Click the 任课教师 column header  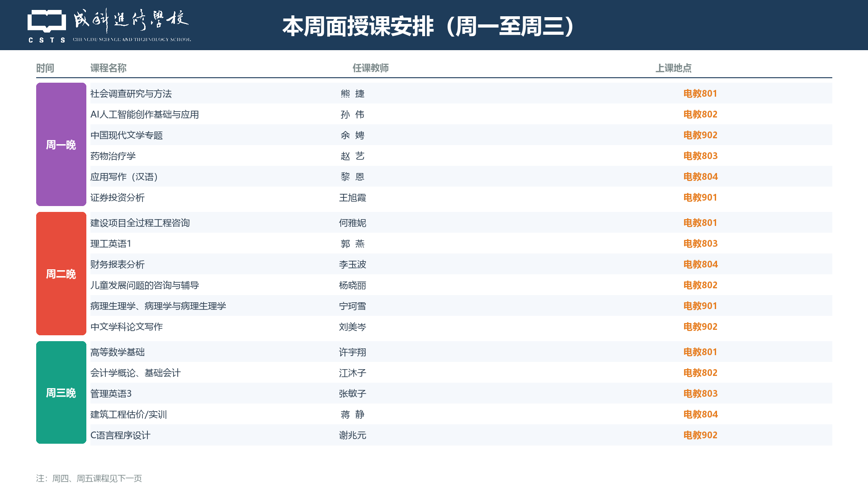coord(371,68)
